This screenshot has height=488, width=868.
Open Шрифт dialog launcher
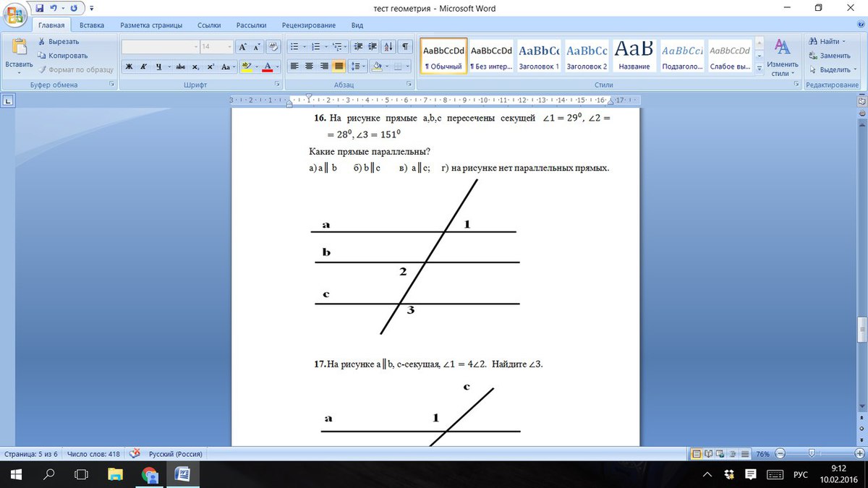(277, 85)
